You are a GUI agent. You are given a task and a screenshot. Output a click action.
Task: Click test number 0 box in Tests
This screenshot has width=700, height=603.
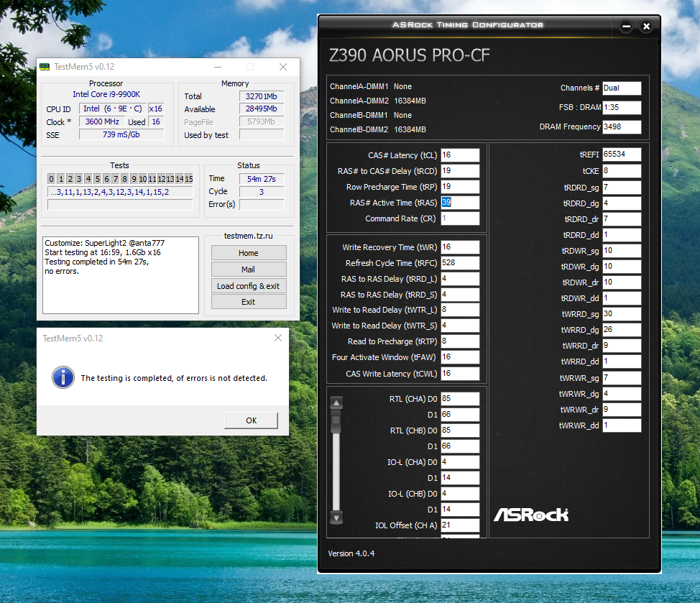51,179
